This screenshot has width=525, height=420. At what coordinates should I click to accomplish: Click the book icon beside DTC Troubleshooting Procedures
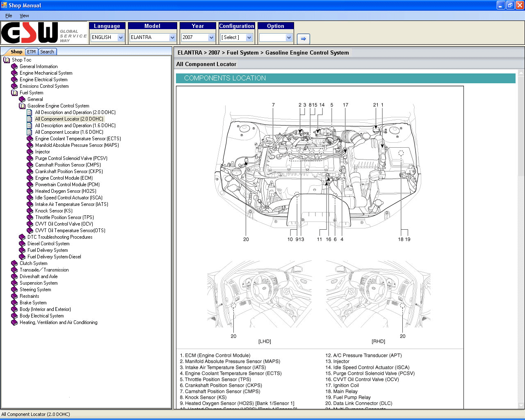tap(22, 237)
